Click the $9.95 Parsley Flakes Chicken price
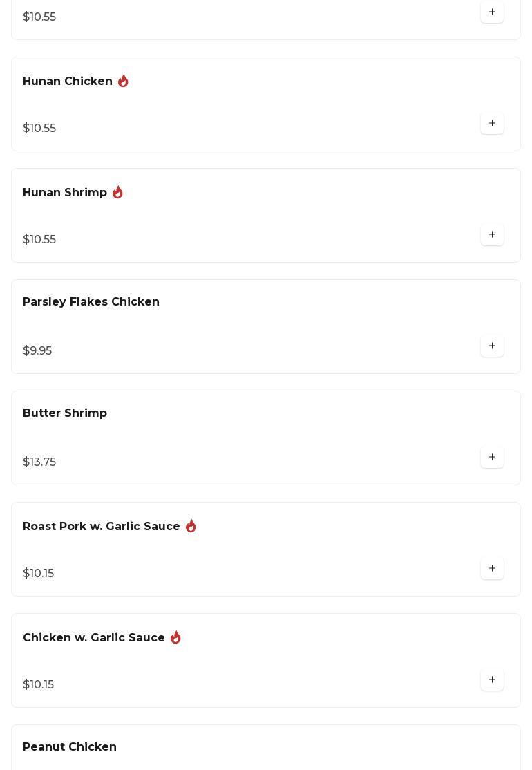The height and width of the screenshot is (770, 532). tap(37, 350)
